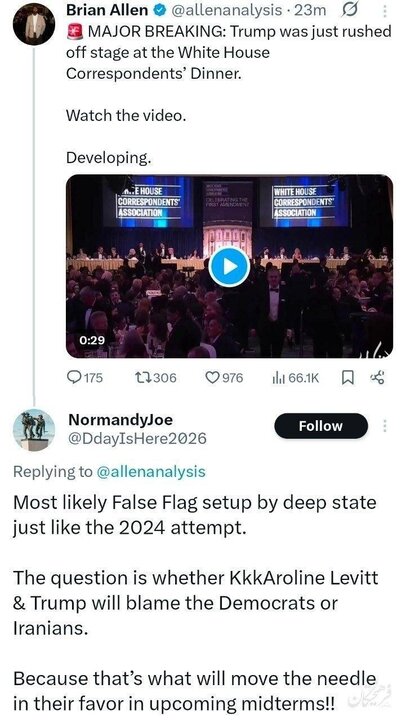Open @allenanalysis link in Replying to
406x720 pixels.
point(151,472)
